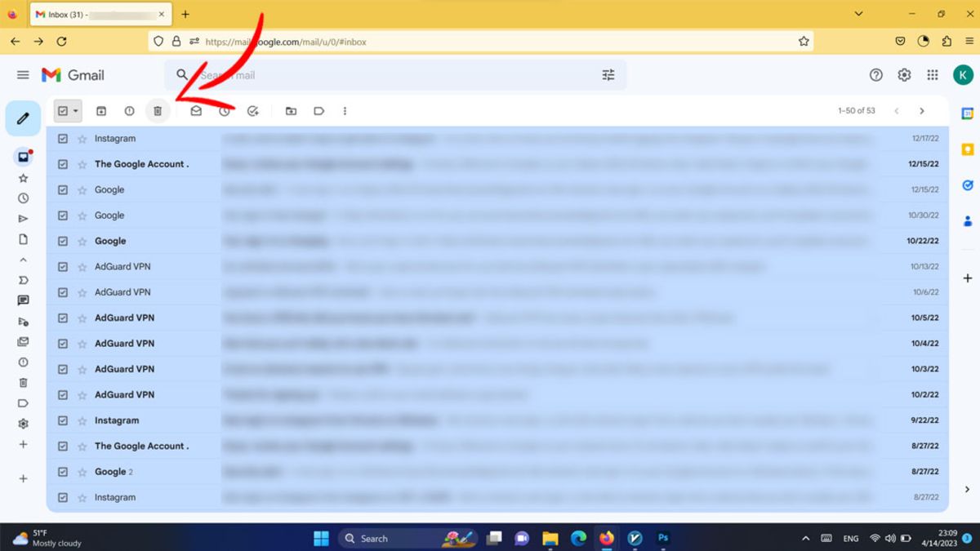980x551 pixels.
Task: Open Photoshop from the taskbar
Action: point(663,539)
